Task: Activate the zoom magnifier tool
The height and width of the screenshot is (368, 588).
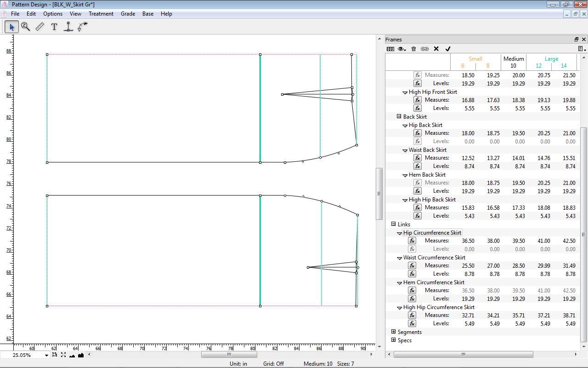Action: click(26, 27)
